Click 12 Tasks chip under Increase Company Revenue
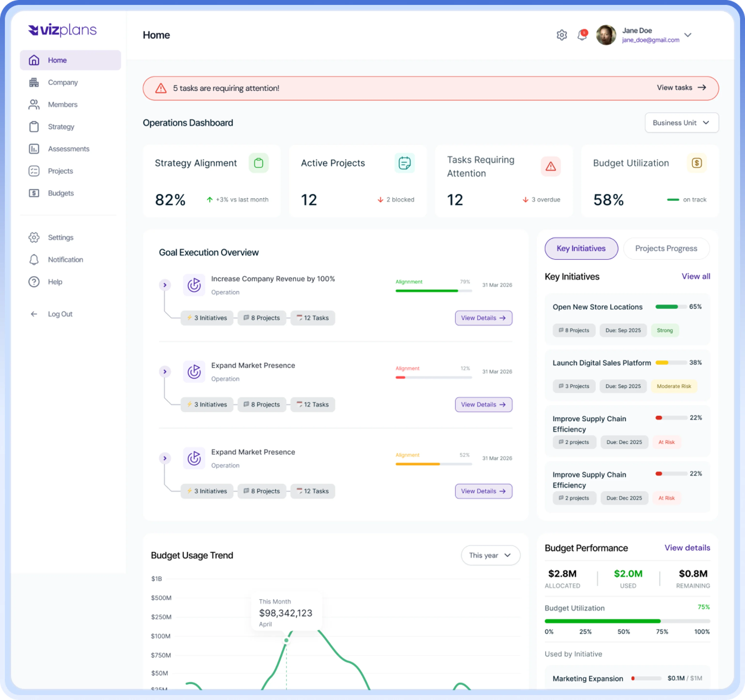This screenshot has height=700, width=745. (313, 318)
